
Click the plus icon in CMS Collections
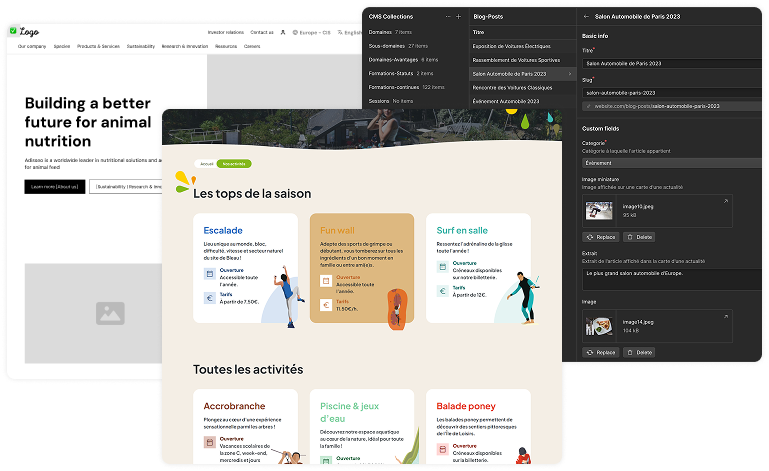coord(459,17)
